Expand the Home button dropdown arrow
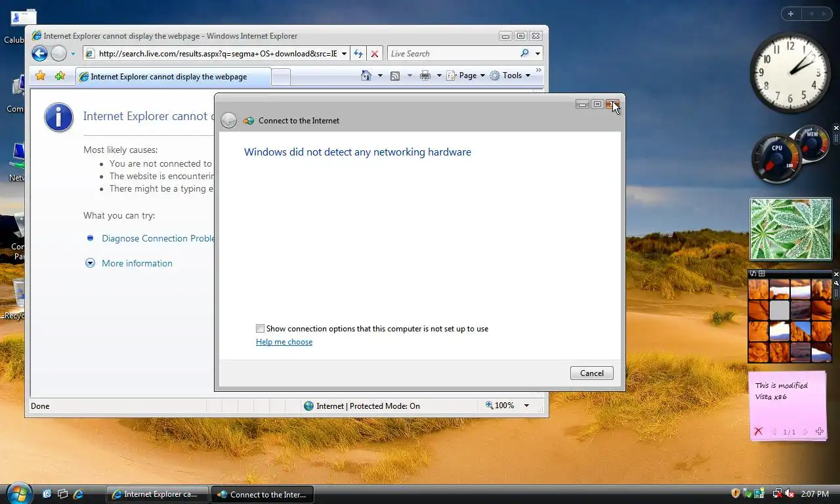The width and height of the screenshot is (840, 504). 380,75
